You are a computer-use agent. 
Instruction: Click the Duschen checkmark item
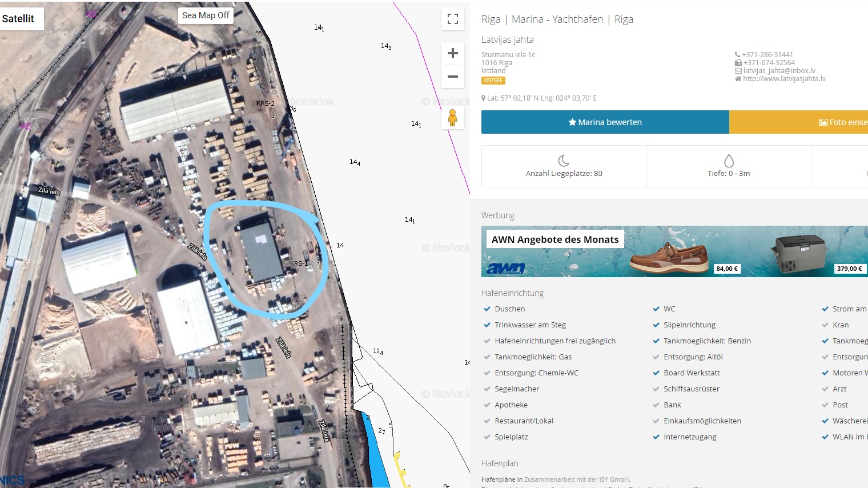click(x=509, y=309)
